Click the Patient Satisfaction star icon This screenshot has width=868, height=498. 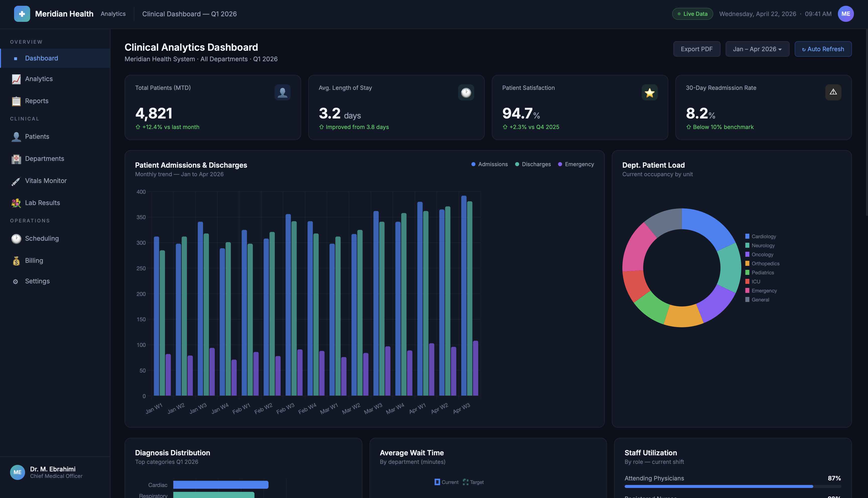tap(649, 92)
